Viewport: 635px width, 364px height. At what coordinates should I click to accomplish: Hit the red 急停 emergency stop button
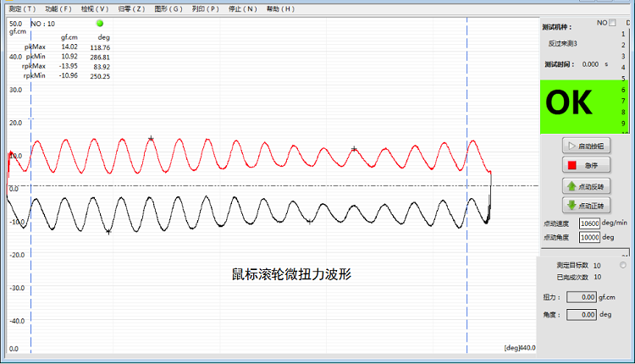(588, 165)
